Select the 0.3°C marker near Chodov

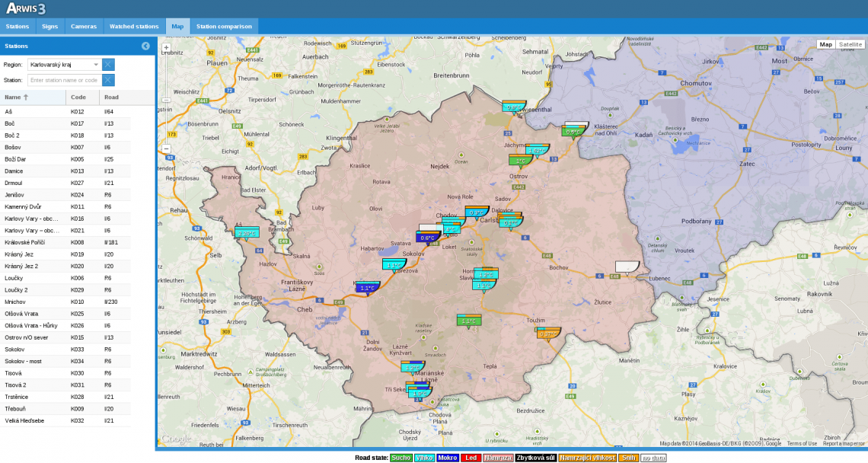point(477,212)
